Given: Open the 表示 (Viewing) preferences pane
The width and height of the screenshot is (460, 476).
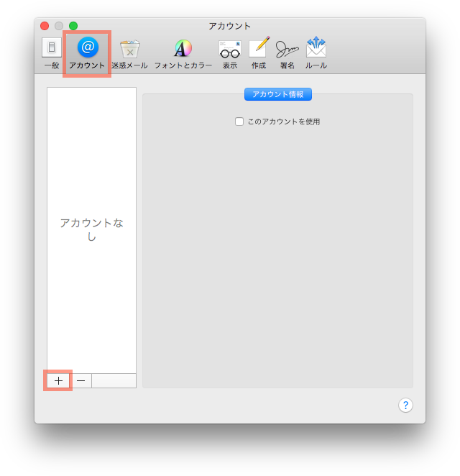Looking at the screenshot, I should 230,53.
